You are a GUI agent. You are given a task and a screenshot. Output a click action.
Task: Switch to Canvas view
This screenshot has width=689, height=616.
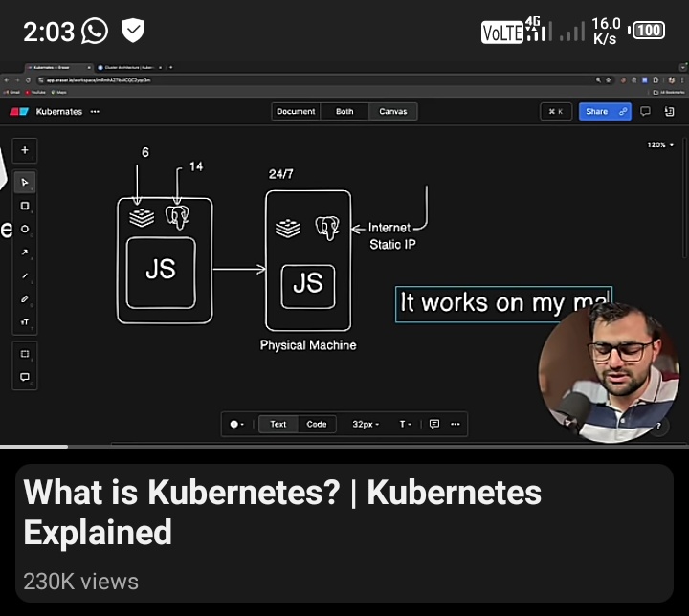click(x=393, y=112)
